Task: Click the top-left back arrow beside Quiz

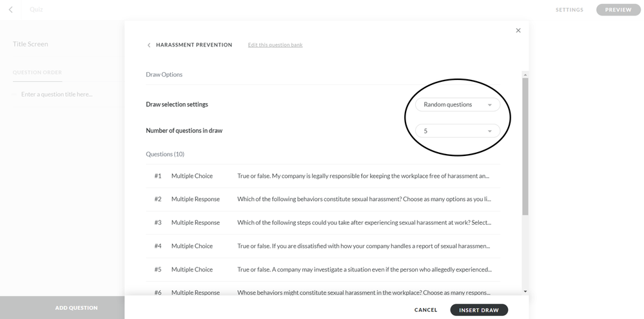Action: (10, 10)
